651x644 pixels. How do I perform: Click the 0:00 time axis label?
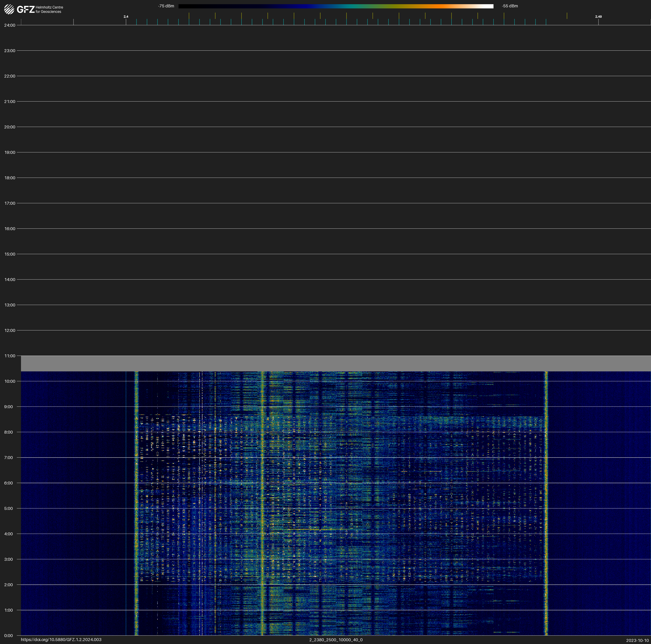coord(8,636)
